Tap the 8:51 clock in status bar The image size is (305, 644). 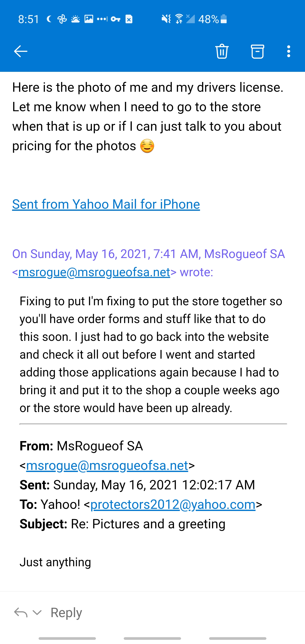pos(29,19)
